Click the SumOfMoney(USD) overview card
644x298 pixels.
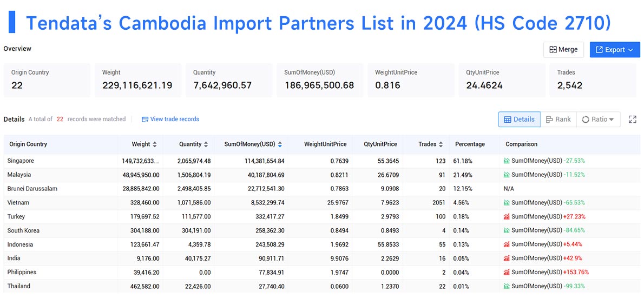(x=320, y=81)
